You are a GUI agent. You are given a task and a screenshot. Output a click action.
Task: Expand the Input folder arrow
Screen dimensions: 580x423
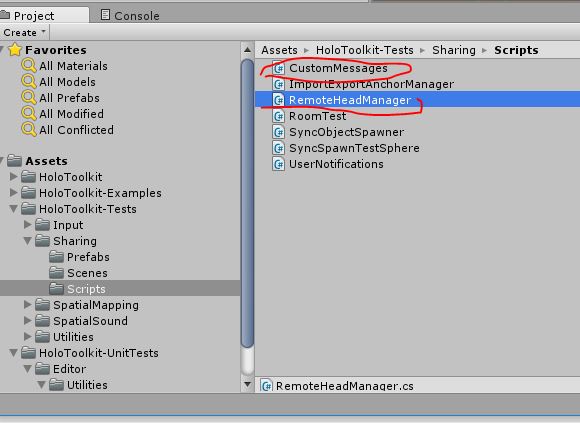pyautogui.click(x=27, y=224)
